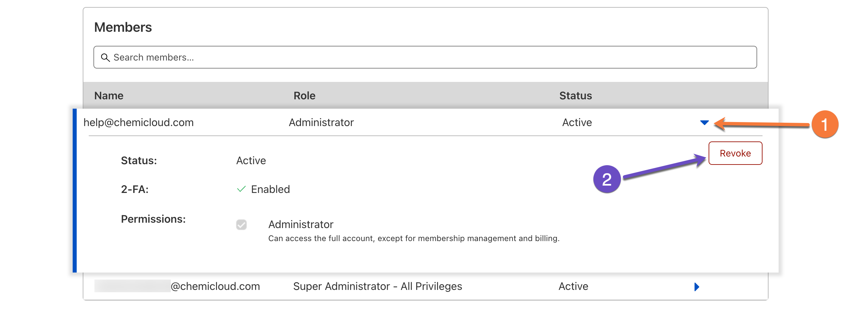The height and width of the screenshot is (319, 868).
Task: Click the Status column header
Action: click(x=575, y=96)
